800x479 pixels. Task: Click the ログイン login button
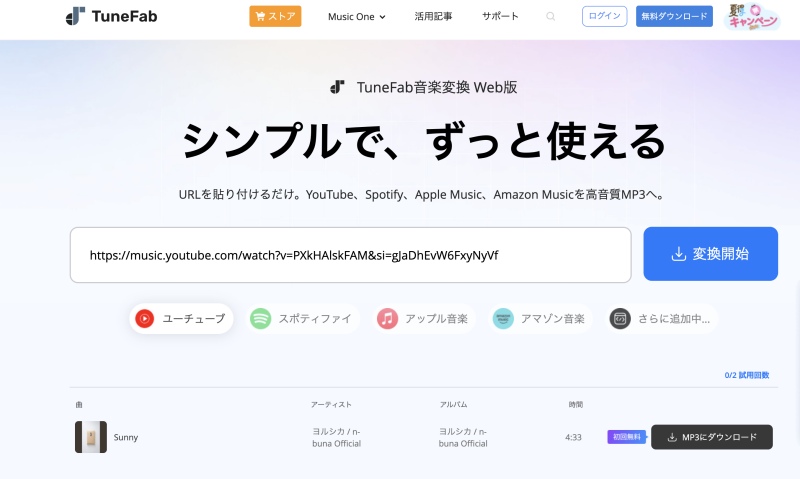coord(605,16)
